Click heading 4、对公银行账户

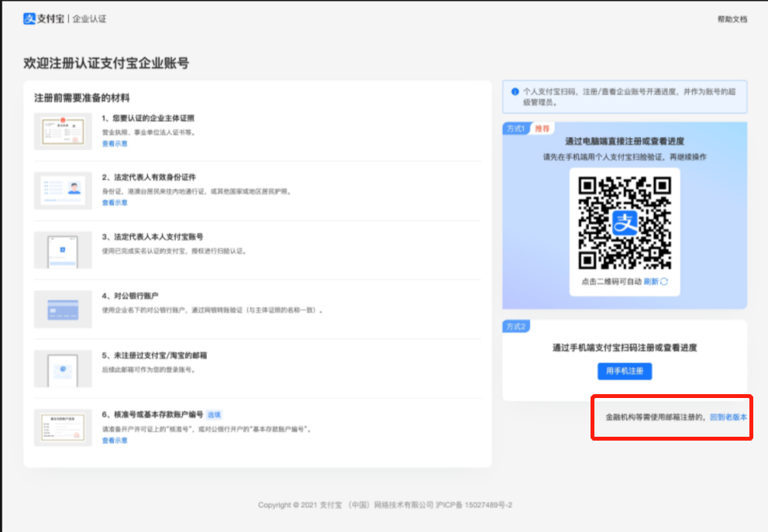click(x=129, y=296)
